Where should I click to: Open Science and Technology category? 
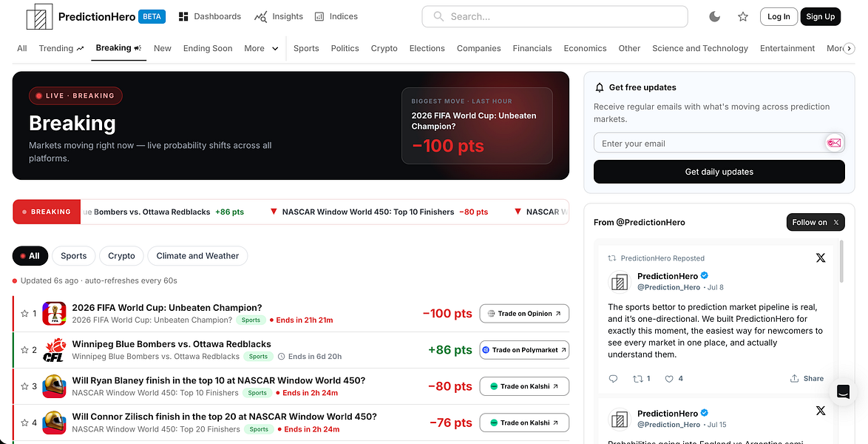pyautogui.click(x=700, y=48)
